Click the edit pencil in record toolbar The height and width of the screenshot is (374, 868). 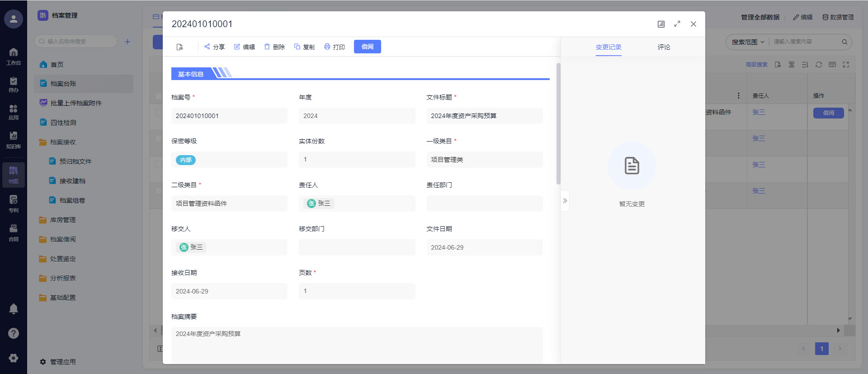[237, 47]
